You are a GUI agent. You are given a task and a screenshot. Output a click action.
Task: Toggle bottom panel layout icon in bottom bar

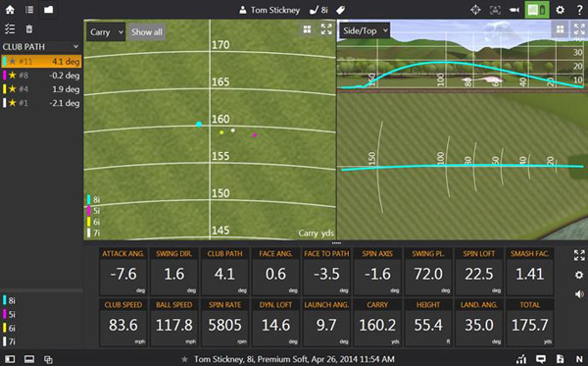[29, 359]
